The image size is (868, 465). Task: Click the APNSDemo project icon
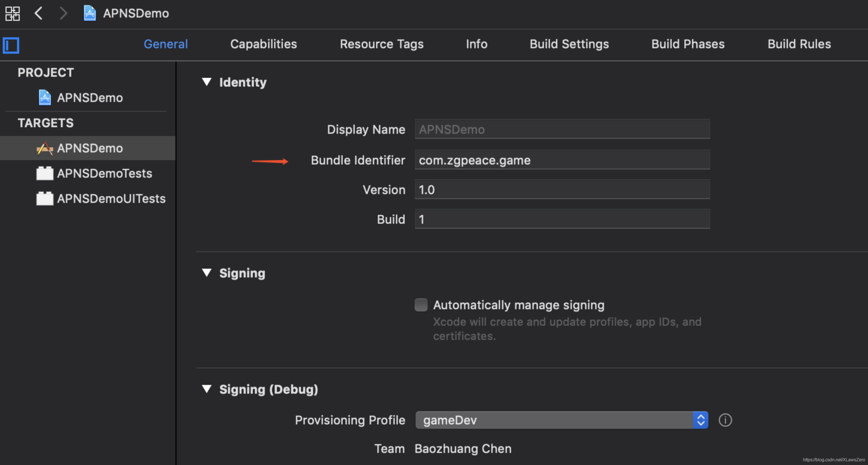[x=45, y=97]
